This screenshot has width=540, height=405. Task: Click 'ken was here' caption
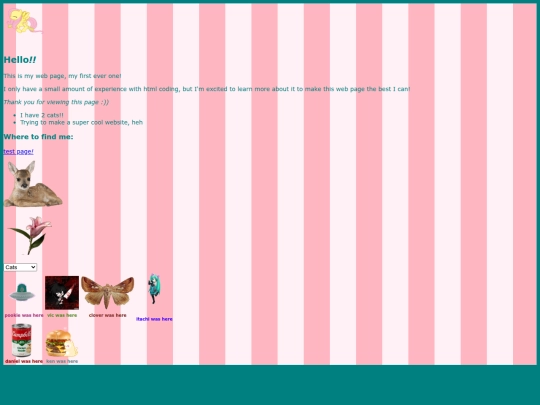click(62, 361)
